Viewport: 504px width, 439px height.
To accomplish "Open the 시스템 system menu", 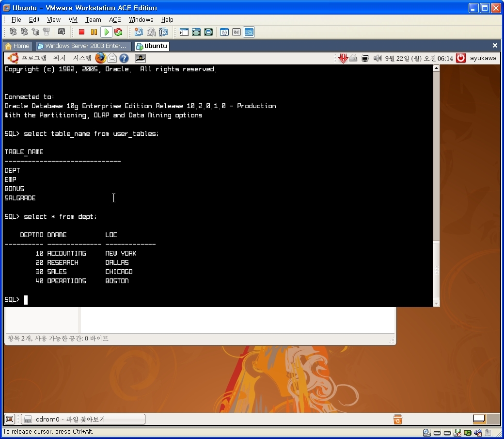I will point(82,58).
